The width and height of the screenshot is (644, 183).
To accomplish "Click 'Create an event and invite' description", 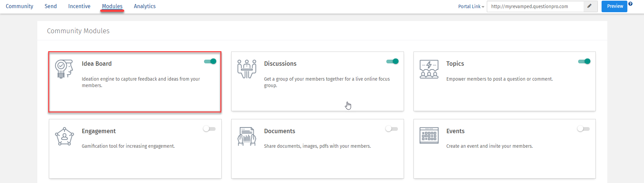I will click(x=490, y=146).
